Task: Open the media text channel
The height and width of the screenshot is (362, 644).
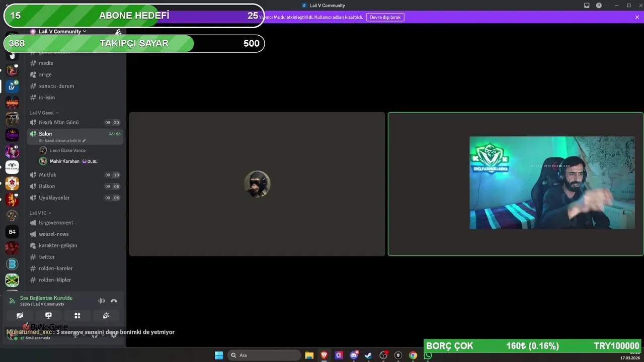Action: (74, 63)
